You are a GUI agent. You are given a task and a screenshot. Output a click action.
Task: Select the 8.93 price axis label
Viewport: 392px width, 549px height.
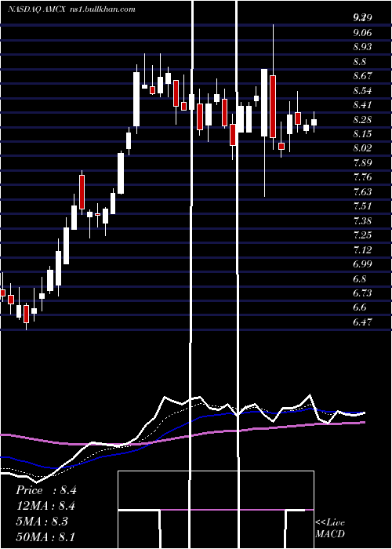[x=362, y=47]
